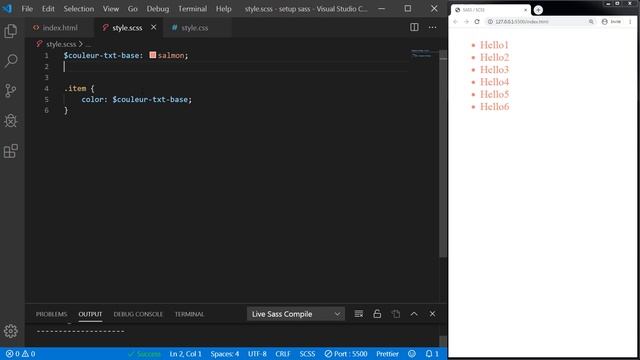The height and width of the screenshot is (360, 640).
Task: Click the browser back arrow
Action: (456, 22)
